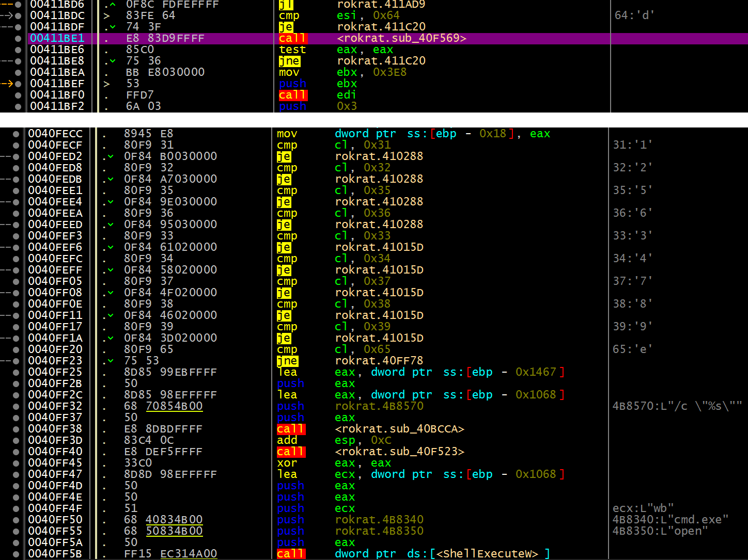Click the underlined 40834B00 cmd.exe address bytes

(x=174, y=520)
